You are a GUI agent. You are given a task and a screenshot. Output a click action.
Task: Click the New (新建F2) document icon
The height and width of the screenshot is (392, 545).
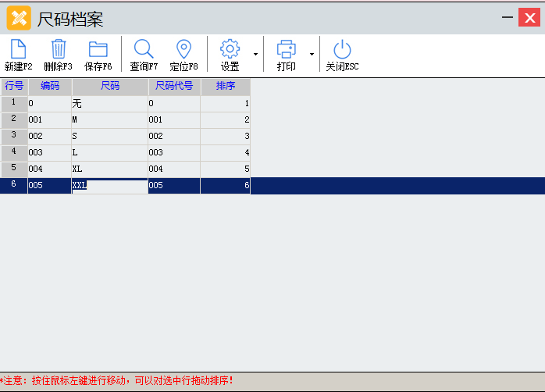coord(18,50)
